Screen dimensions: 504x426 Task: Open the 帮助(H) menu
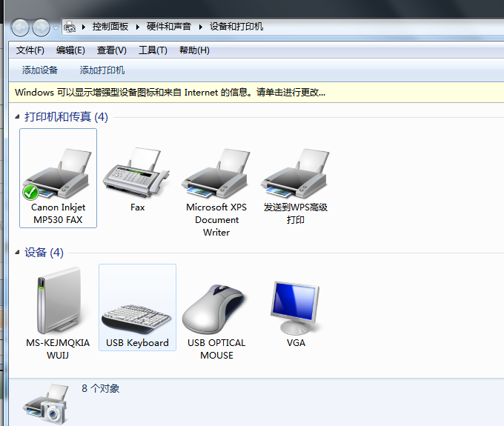(194, 50)
